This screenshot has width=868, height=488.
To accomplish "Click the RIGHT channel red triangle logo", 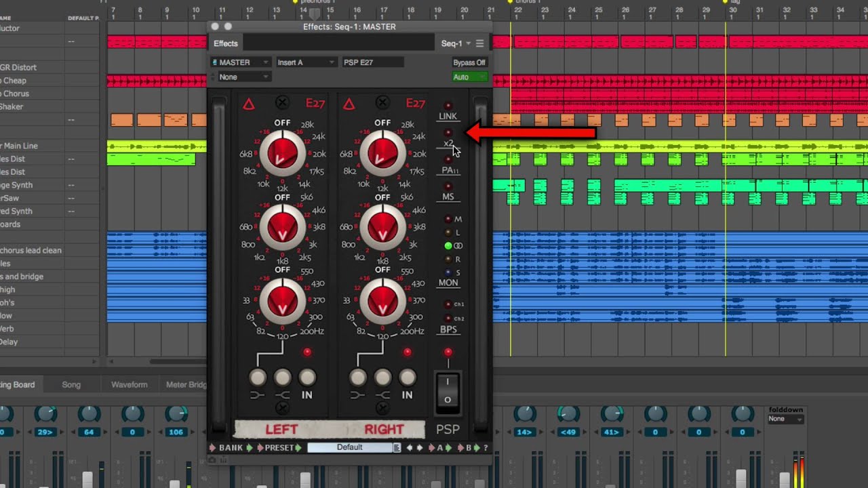I will coord(349,104).
